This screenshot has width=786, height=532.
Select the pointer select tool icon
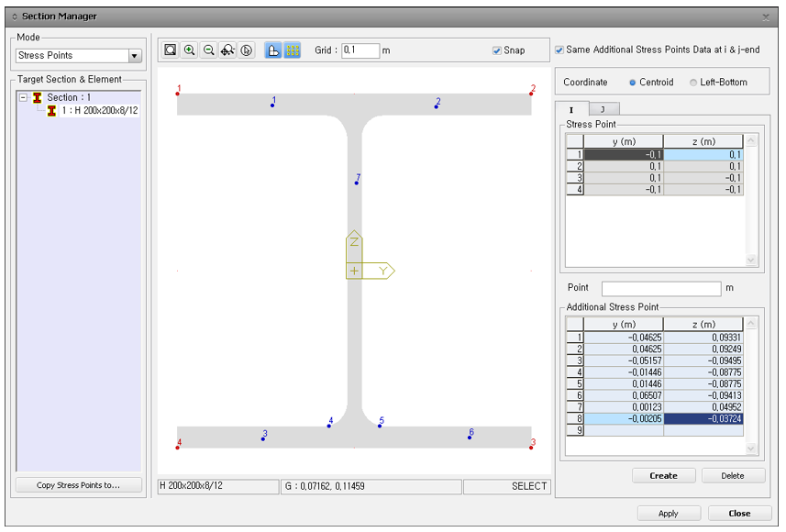(246, 50)
